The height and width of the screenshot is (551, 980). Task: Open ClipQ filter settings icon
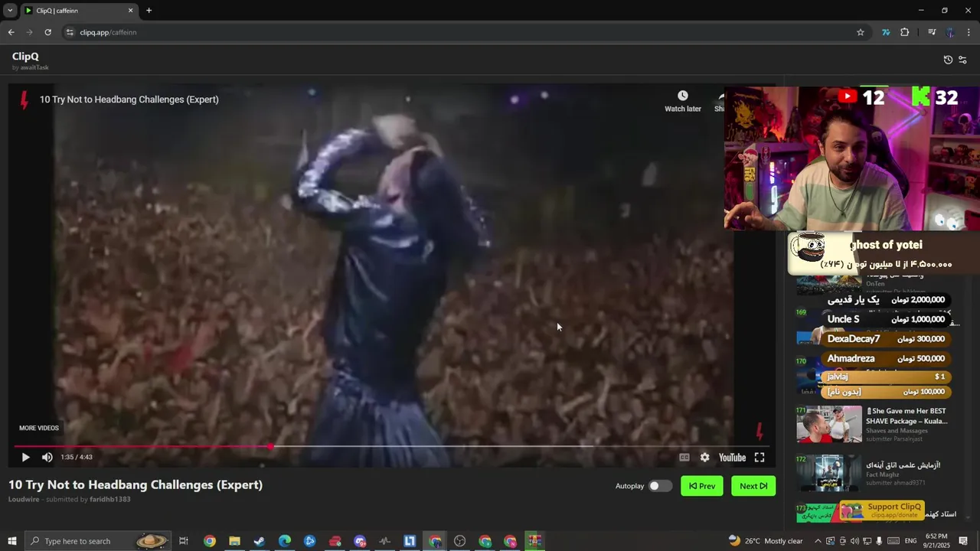tap(962, 60)
